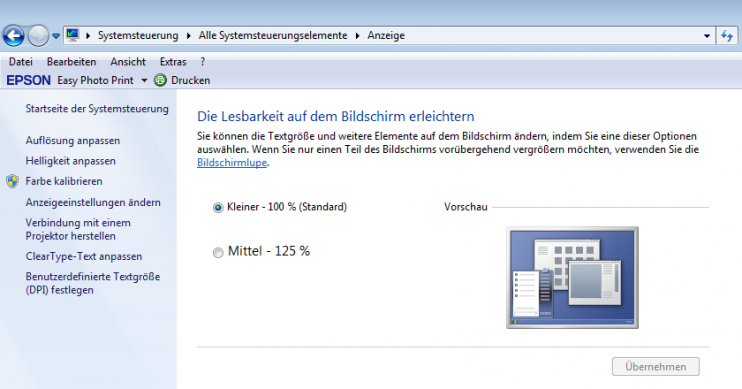The width and height of the screenshot is (742, 389).
Task: Open ClearType-Text anpassen link
Action: [84, 256]
